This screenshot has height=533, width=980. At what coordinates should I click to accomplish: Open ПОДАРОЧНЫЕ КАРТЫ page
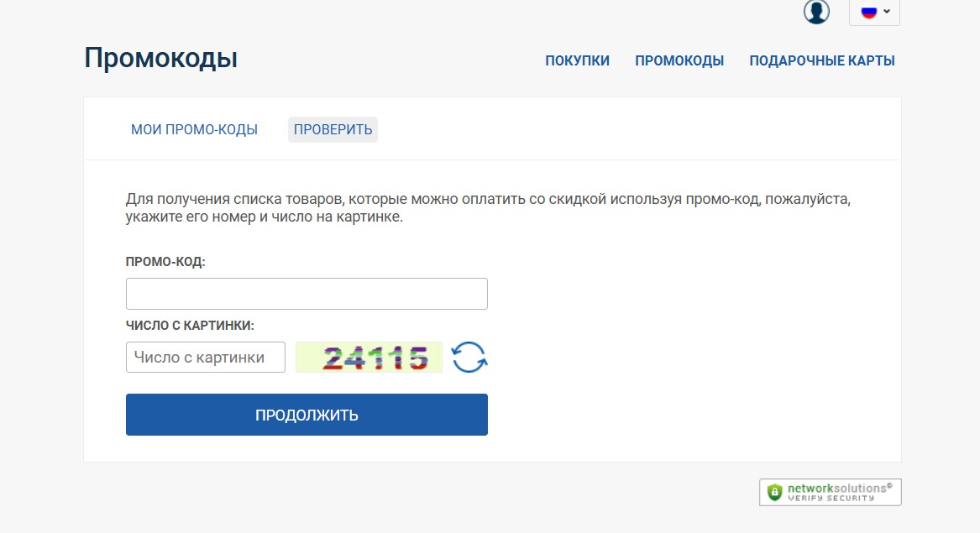(x=822, y=60)
